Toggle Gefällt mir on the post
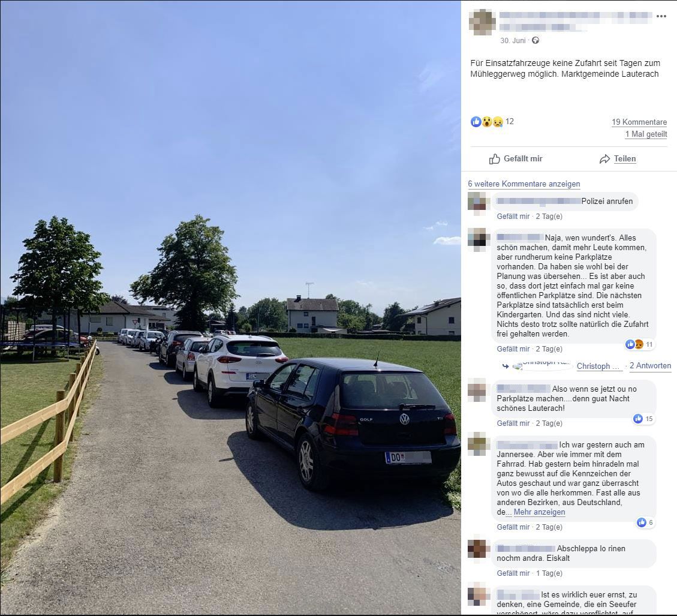This screenshot has height=616, width=677. pyautogui.click(x=516, y=158)
